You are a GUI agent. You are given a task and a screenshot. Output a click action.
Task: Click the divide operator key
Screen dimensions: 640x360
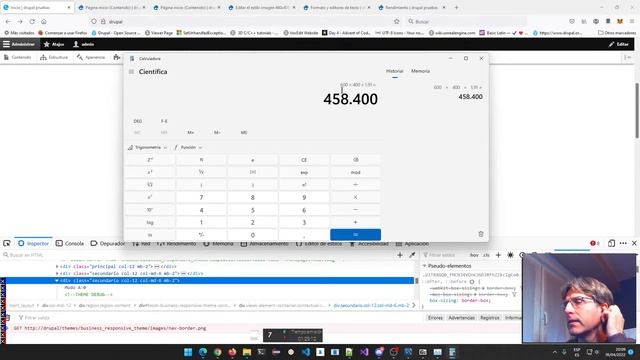coord(356,184)
